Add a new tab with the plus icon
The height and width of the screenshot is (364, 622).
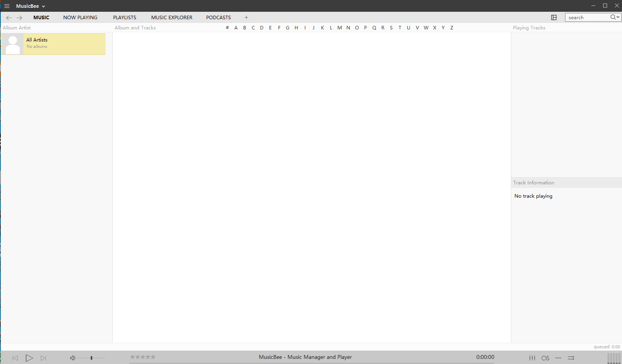pos(246,18)
